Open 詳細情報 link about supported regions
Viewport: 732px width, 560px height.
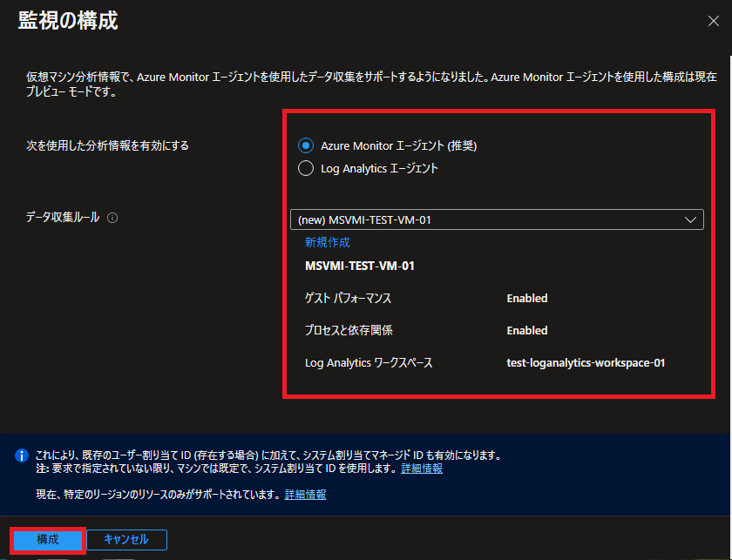coord(305,494)
